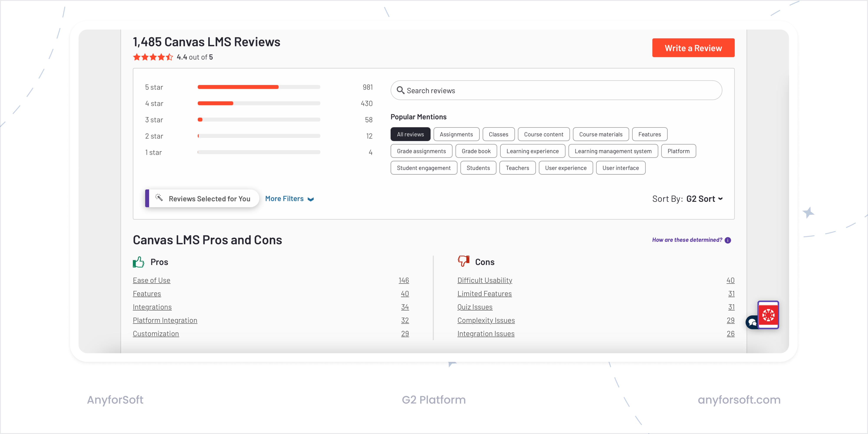The image size is (868, 434).
Task: Toggle the 'Assignments' popular mention filter
Action: pyautogui.click(x=456, y=134)
